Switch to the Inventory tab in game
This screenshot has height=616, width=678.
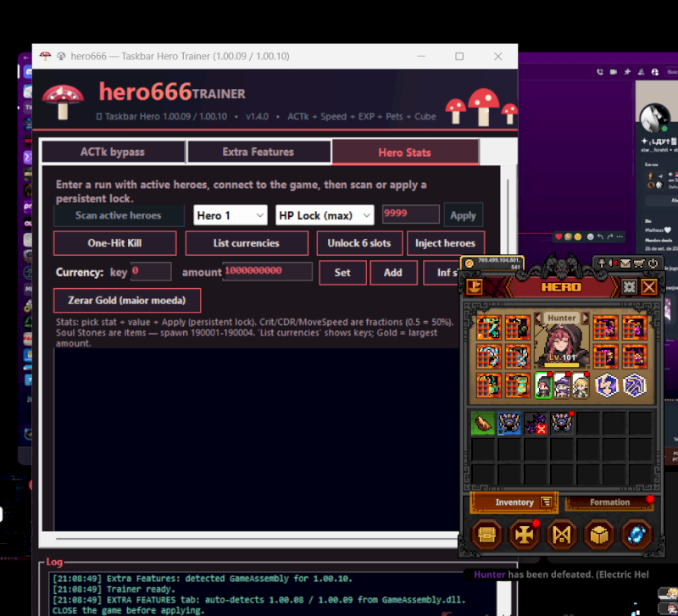pos(514,502)
